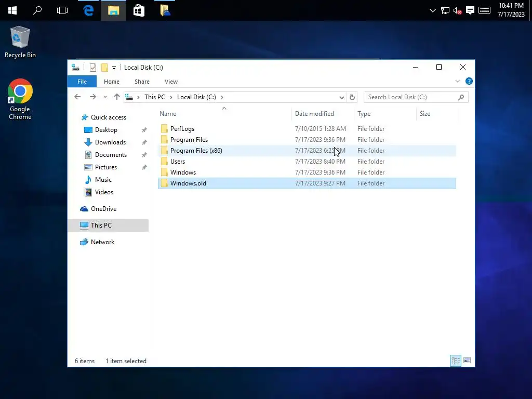Open the Customize Quick Access Toolbar dropdown
The width and height of the screenshot is (532, 399).
click(x=114, y=68)
